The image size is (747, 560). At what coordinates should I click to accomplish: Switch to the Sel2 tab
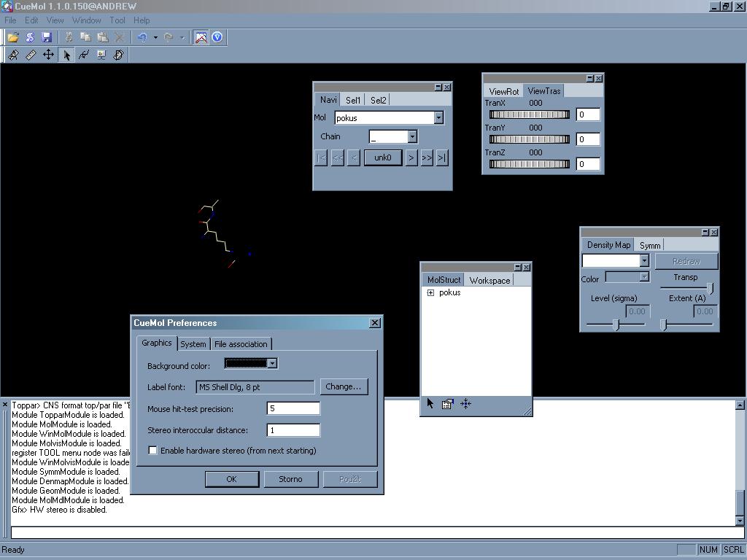pos(379,100)
